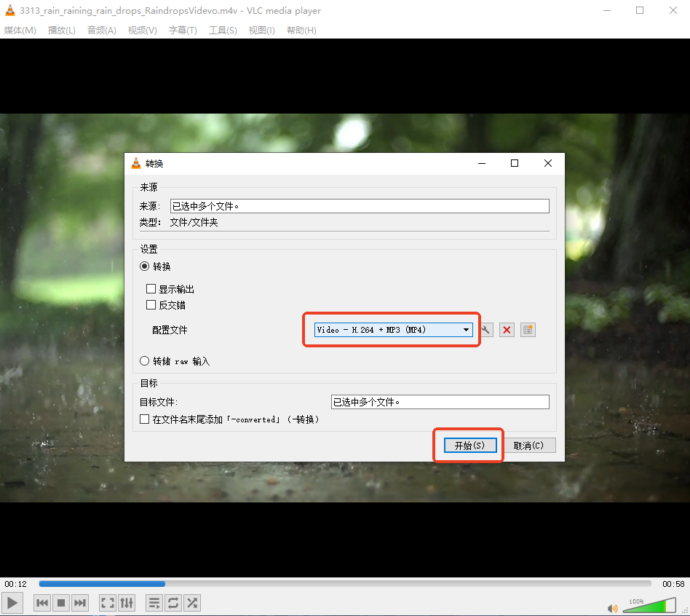
Task: Select the Play button
Action: (x=12, y=602)
